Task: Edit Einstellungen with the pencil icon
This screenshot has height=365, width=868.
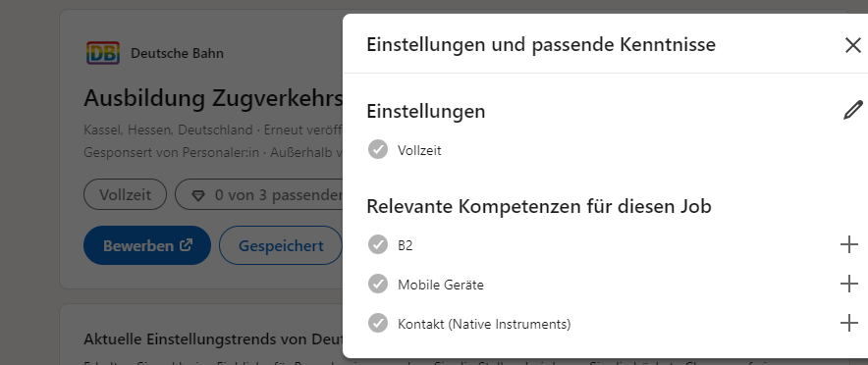Action: click(853, 110)
